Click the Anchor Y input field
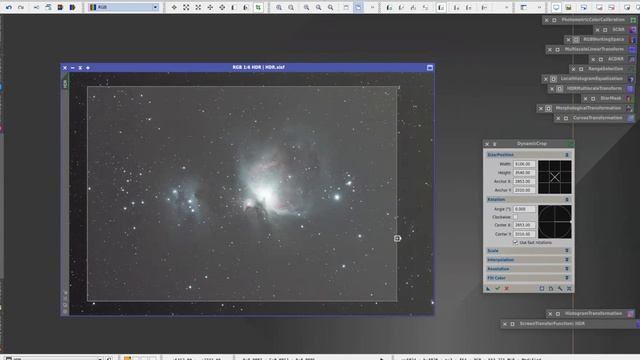 pyautogui.click(x=524, y=190)
